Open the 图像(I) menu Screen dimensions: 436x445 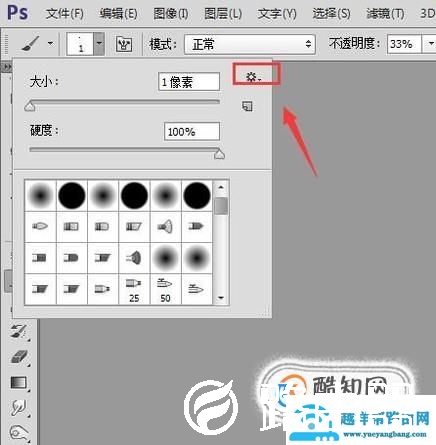click(171, 14)
